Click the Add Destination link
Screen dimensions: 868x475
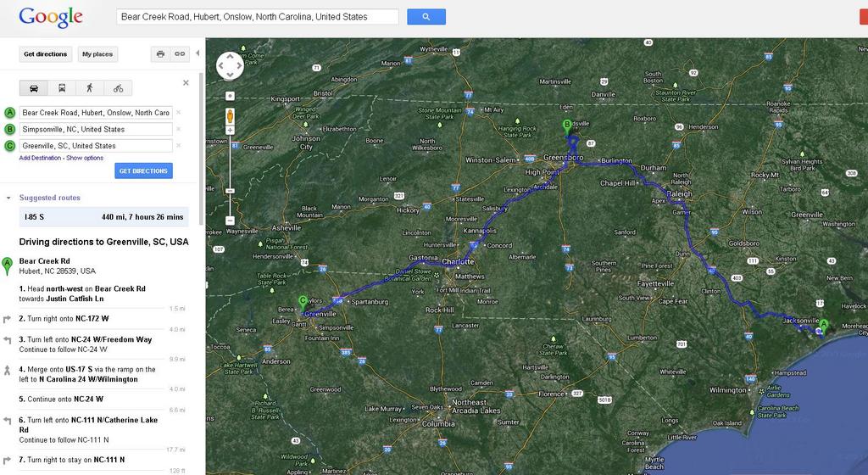(40, 159)
